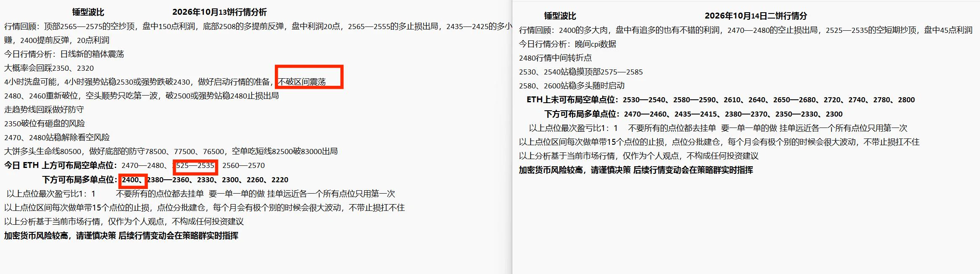This screenshot has width=980, height=274.
Task: Click '以上点位区间每次做单带15个点位的止损' line in October 13 document
Action: pyautogui.click(x=205, y=207)
